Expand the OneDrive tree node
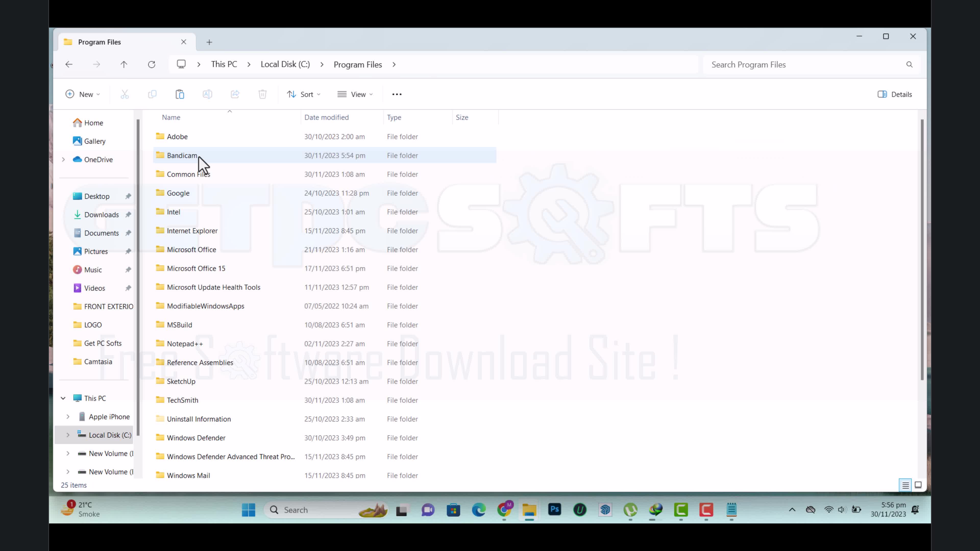 [x=64, y=159]
